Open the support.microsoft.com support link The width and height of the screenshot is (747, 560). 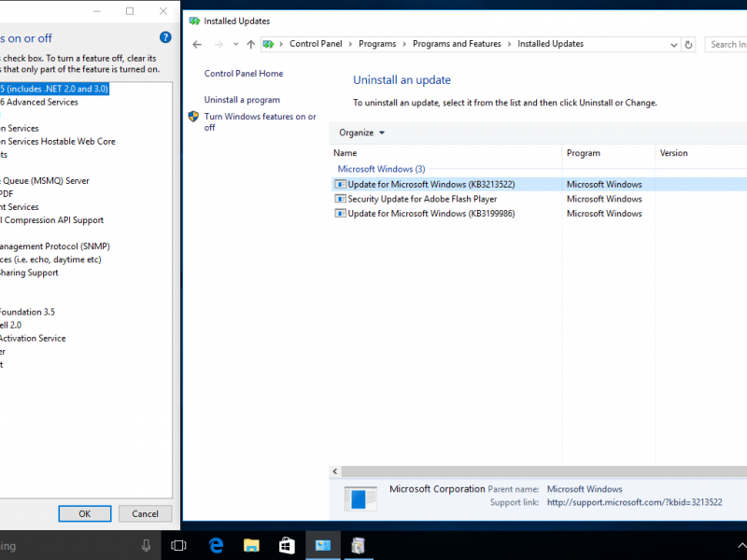[x=634, y=502]
